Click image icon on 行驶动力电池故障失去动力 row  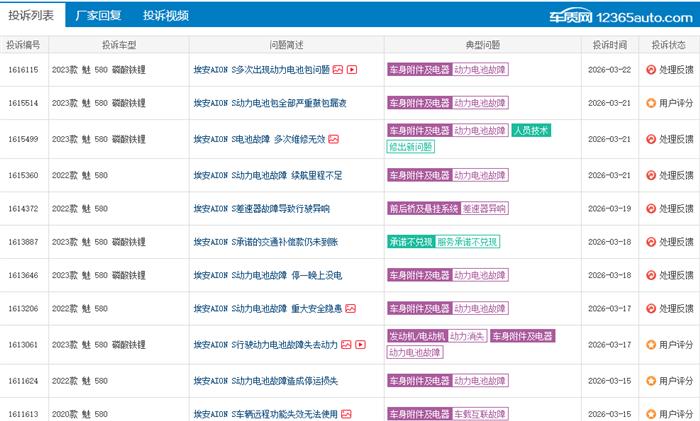pos(346,344)
